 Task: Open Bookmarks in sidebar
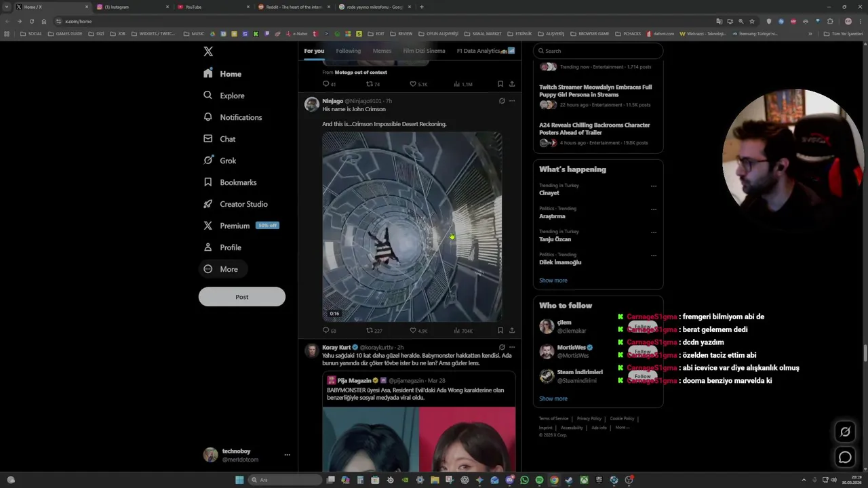(x=230, y=182)
